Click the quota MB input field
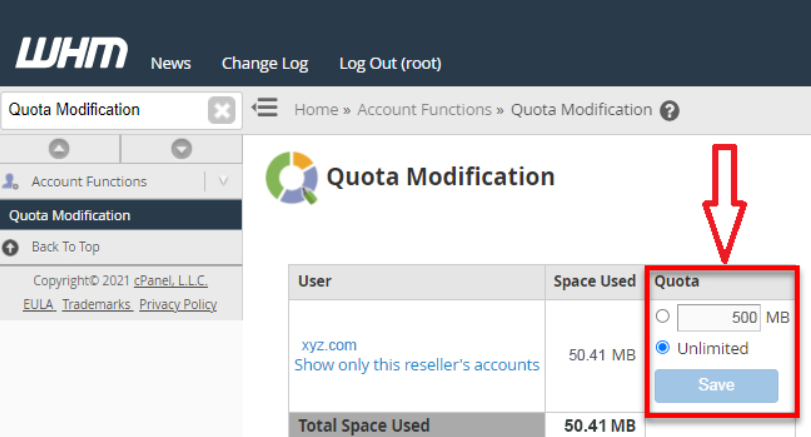Image resolution: width=811 pixels, height=437 pixels. 718,318
